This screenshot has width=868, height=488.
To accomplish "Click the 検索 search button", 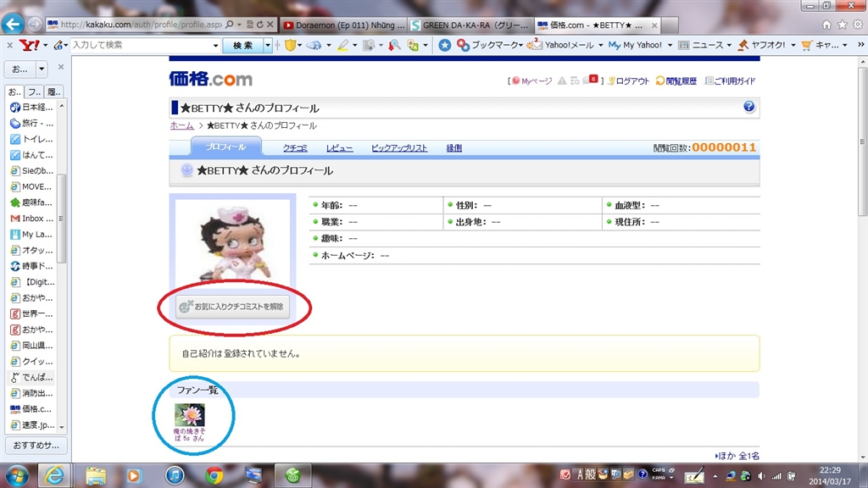I will [x=243, y=46].
